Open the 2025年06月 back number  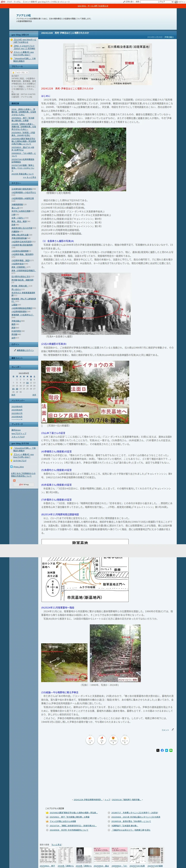coord(17,417)
